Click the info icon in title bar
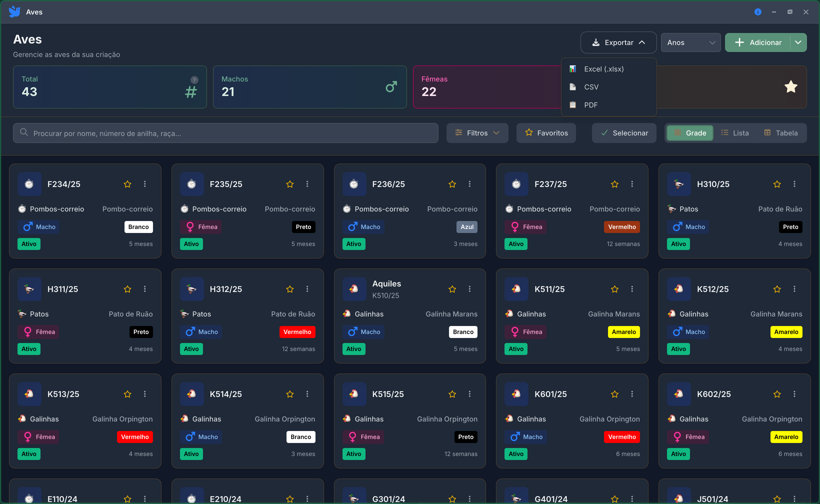This screenshot has height=504, width=820. point(758,12)
